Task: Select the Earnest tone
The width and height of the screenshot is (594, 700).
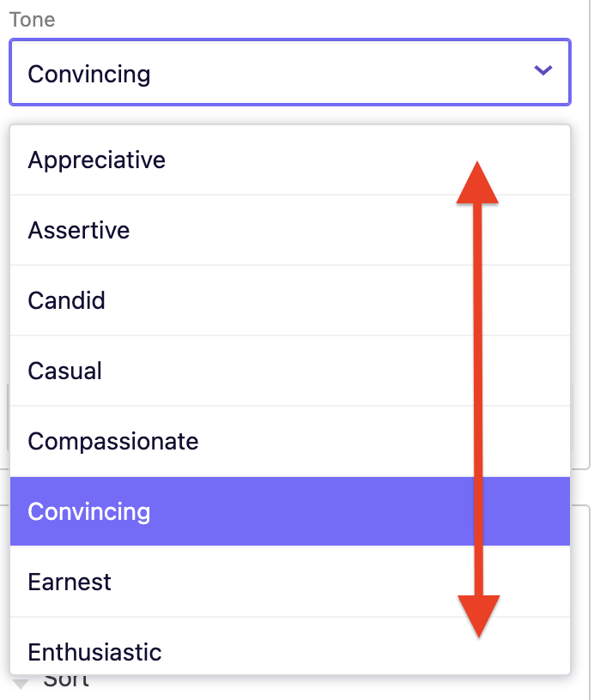Action: coord(69,582)
